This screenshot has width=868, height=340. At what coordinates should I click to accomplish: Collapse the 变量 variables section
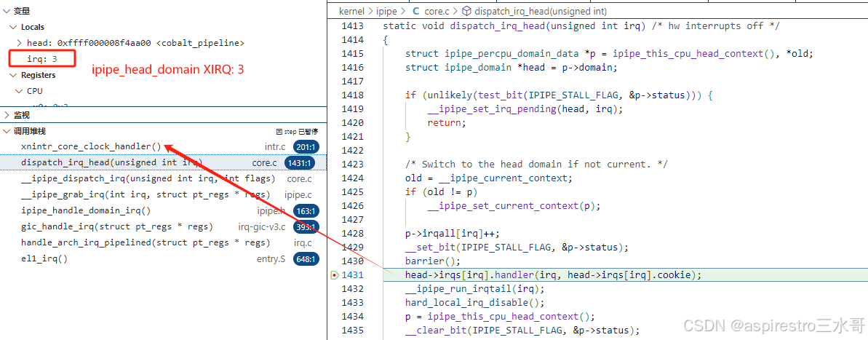point(6,11)
